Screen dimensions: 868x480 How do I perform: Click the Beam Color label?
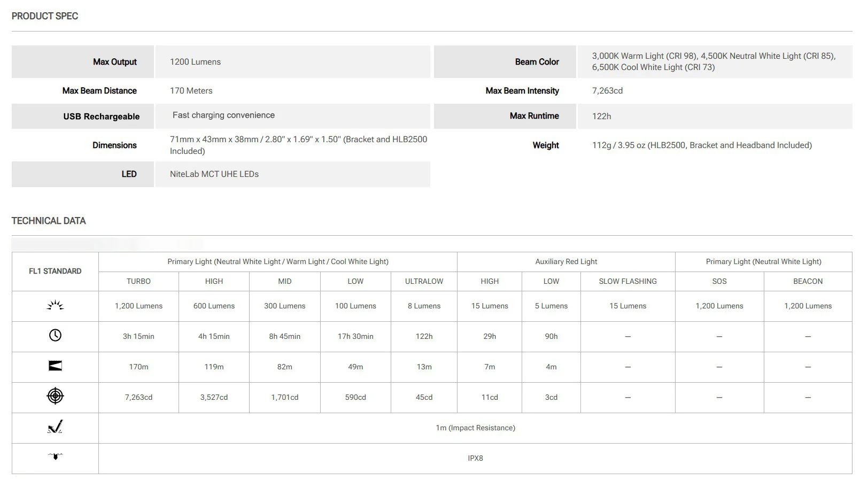pyautogui.click(x=537, y=62)
